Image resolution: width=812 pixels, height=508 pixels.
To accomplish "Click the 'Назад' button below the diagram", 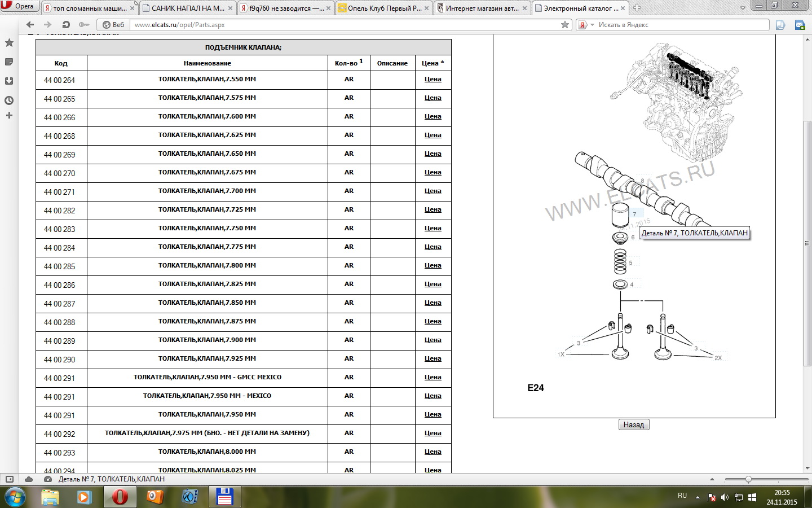I will [634, 424].
